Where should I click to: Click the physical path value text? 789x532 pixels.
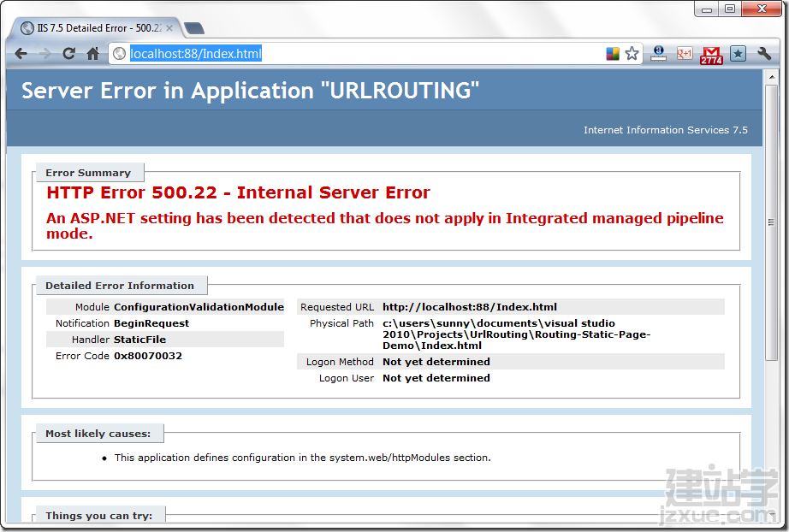coord(516,334)
